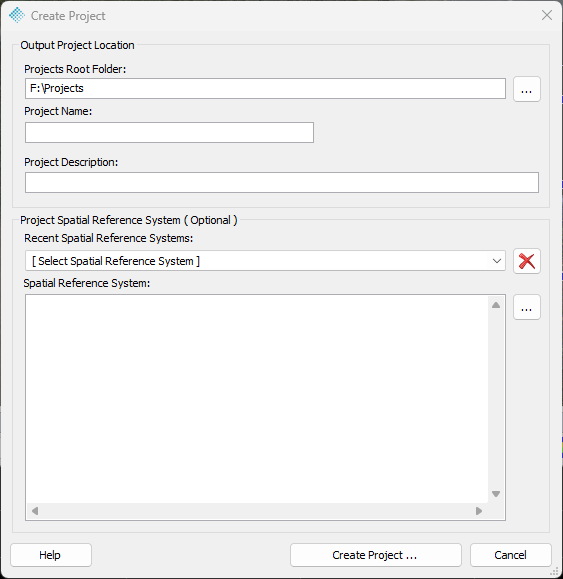Close the Create Project window
This screenshot has height=579, width=563.
pyautogui.click(x=547, y=15)
